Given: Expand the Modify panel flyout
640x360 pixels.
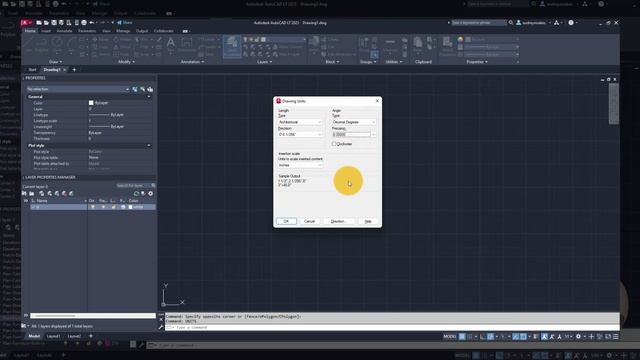Looking at the screenshot, I should coord(126,62).
